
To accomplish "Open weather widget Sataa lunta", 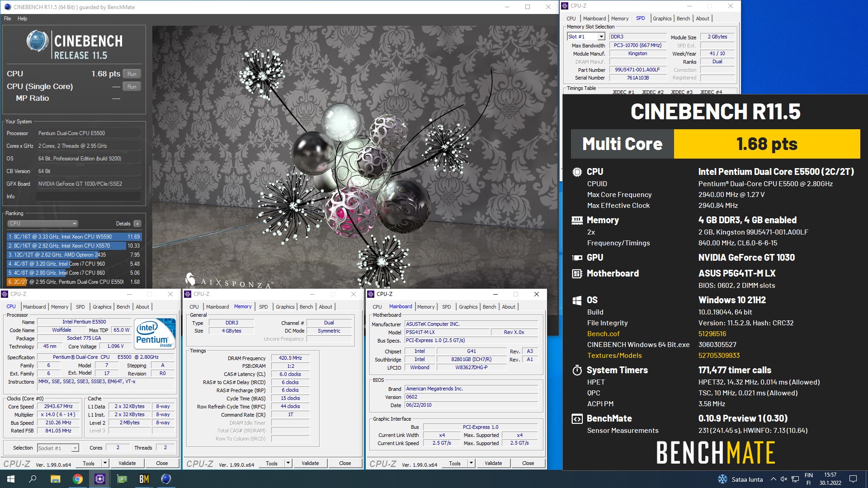I will 740,479.
